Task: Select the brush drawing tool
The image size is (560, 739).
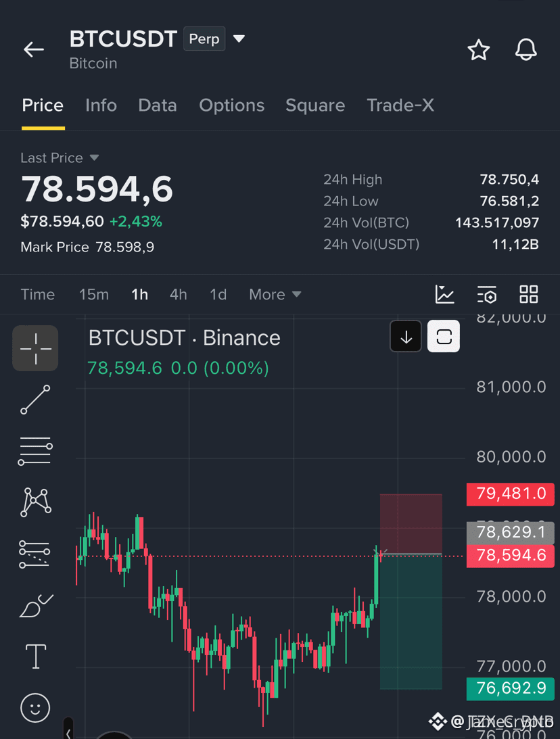Action: pyautogui.click(x=36, y=606)
